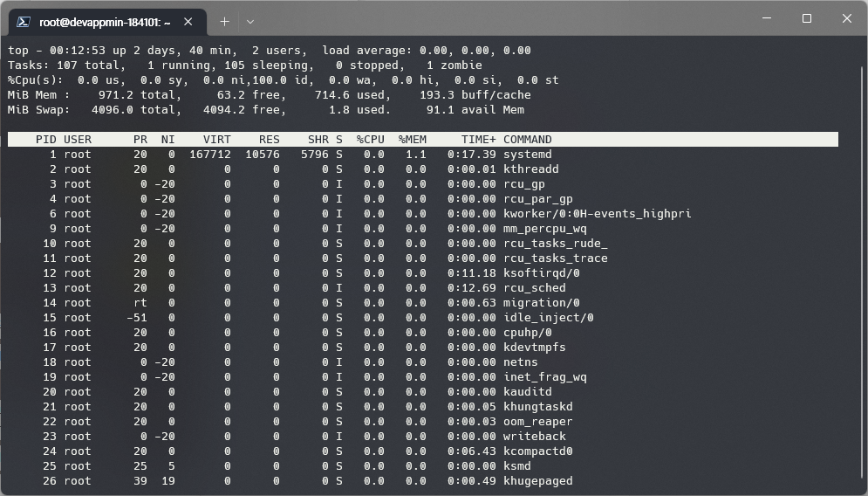Minimize the terminal window
This screenshot has width=868, height=496.
[x=766, y=18]
